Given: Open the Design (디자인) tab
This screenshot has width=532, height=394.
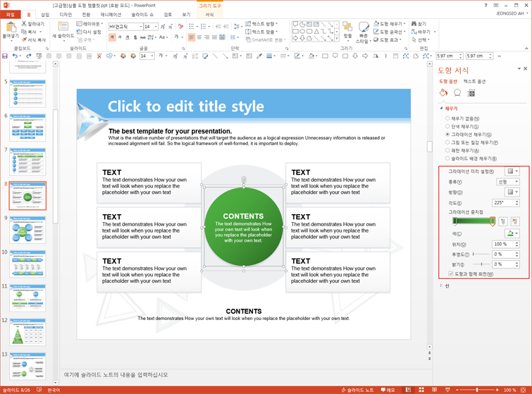Looking at the screenshot, I should pos(66,14).
